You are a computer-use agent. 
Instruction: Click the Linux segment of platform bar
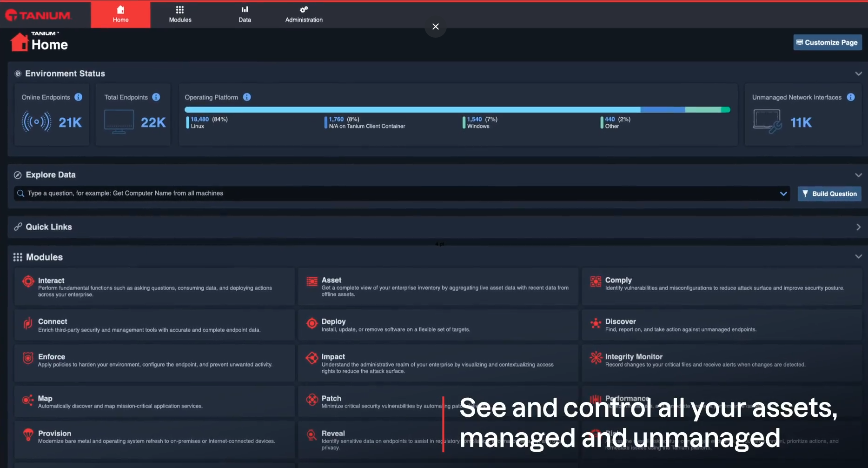tap(412, 110)
